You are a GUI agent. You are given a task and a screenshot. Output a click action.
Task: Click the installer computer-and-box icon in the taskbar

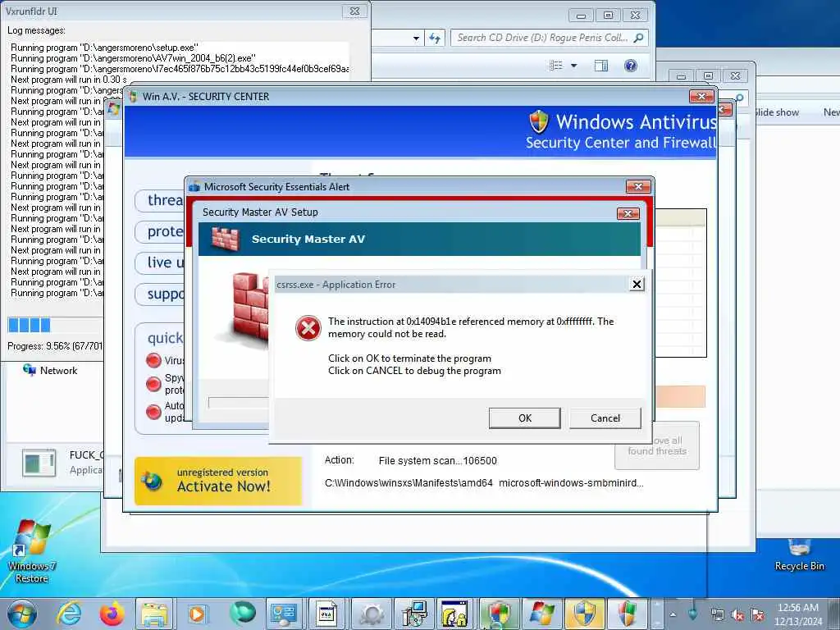(x=414, y=614)
